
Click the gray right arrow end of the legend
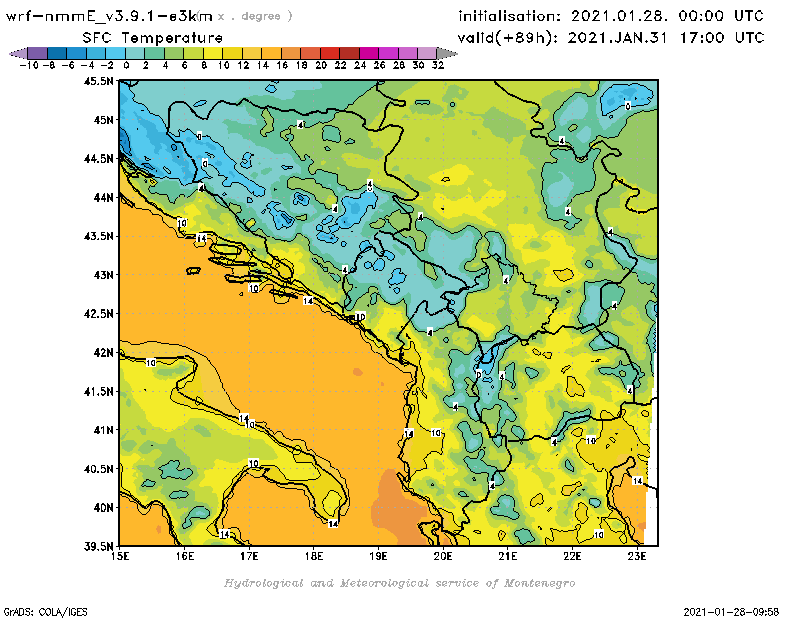pos(447,53)
